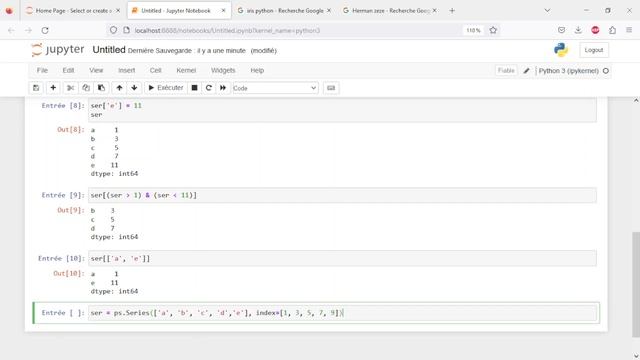640x360 pixels.
Task: Click the pencil edit mode icon
Action: (527, 71)
